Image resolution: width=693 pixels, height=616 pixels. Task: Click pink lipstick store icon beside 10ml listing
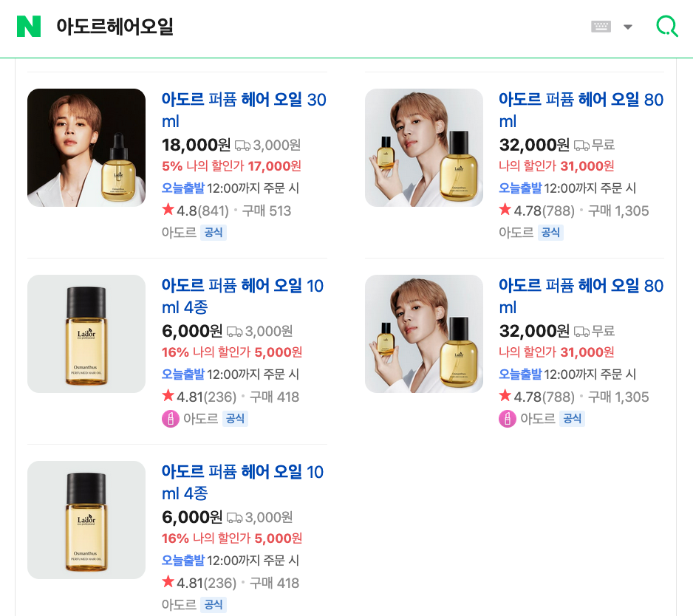[x=171, y=419]
